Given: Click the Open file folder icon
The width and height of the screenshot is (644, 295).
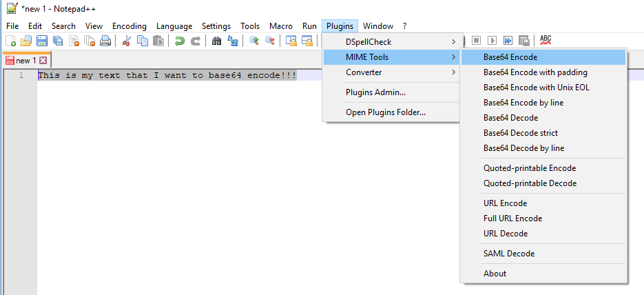Looking at the screenshot, I should 26,41.
